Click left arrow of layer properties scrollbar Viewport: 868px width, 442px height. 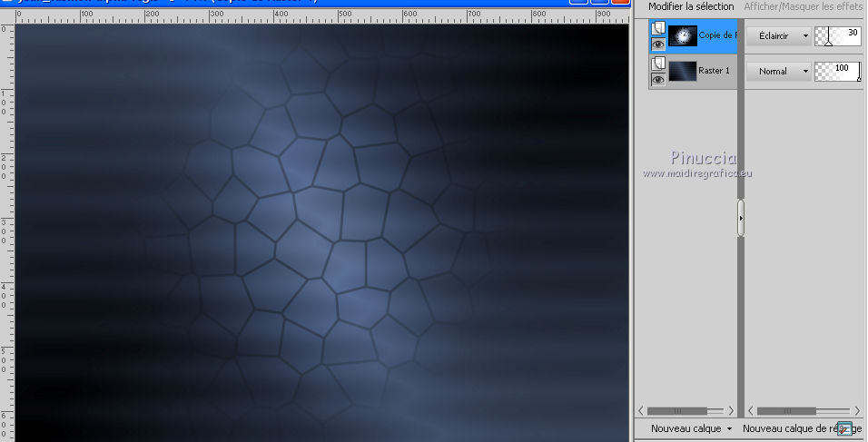[x=751, y=410]
